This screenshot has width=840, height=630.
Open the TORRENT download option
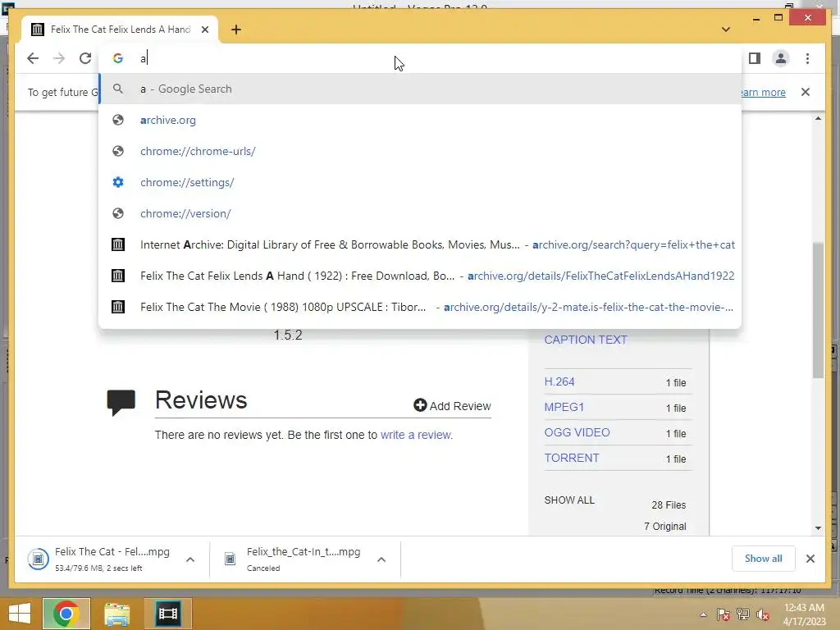(x=572, y=458)
